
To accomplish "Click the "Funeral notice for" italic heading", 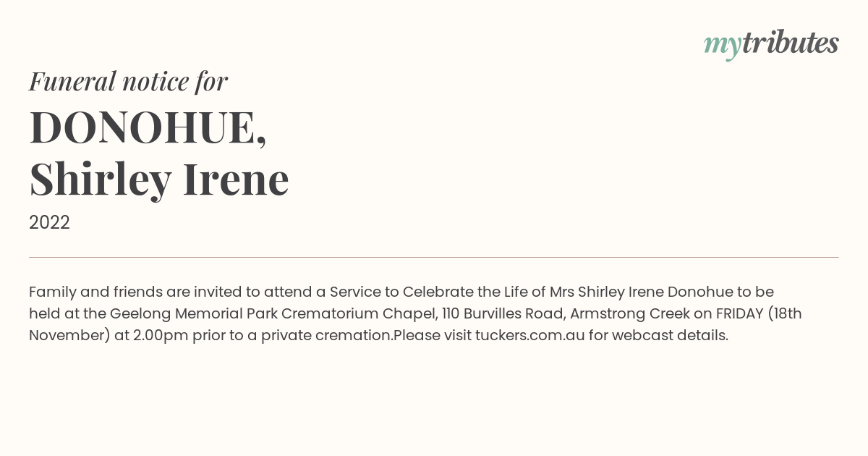I will tap(128, 81).
